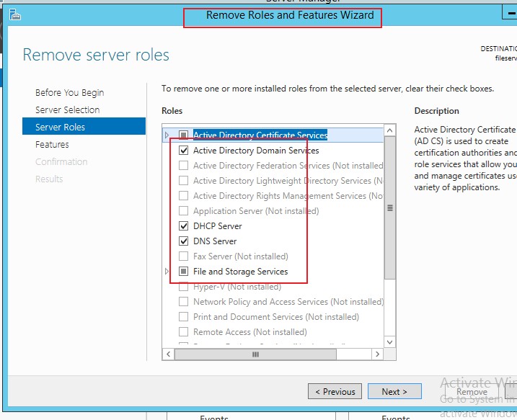Go to the Server Selection step
517x420 pixels.
pos(67,110)
